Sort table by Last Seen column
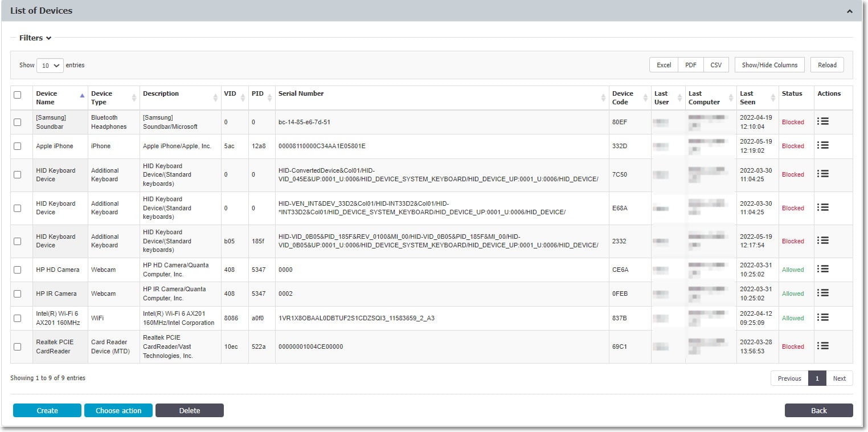 pos(758,98)
